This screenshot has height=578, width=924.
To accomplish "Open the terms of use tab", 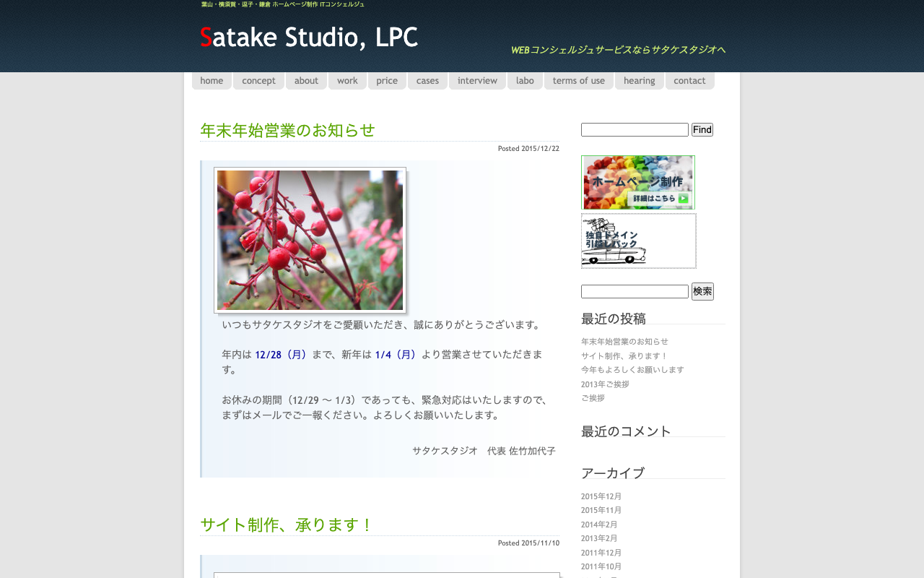I will click(579, 81).
